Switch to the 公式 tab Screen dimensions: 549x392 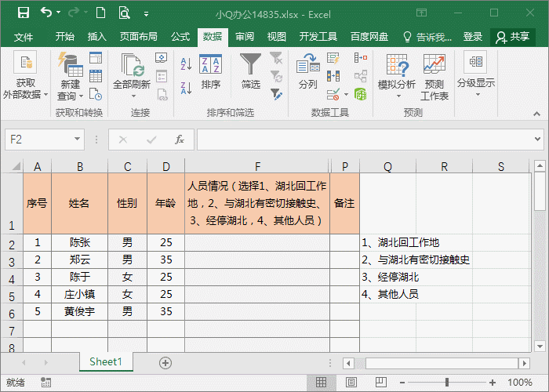180,37
